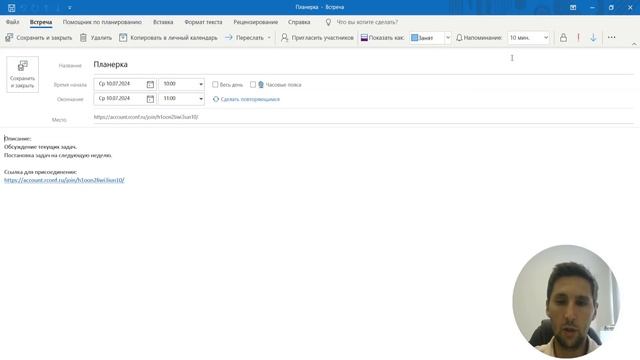Click the 'Описание:' text line
The height and width of the screenshot is (360, 640).
pyautogui.click(x=18, y=139)
